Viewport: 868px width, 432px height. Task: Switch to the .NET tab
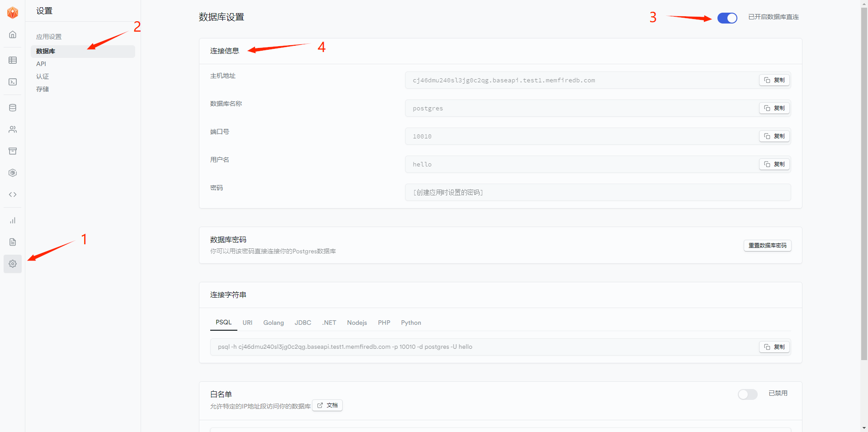point(329,323)
